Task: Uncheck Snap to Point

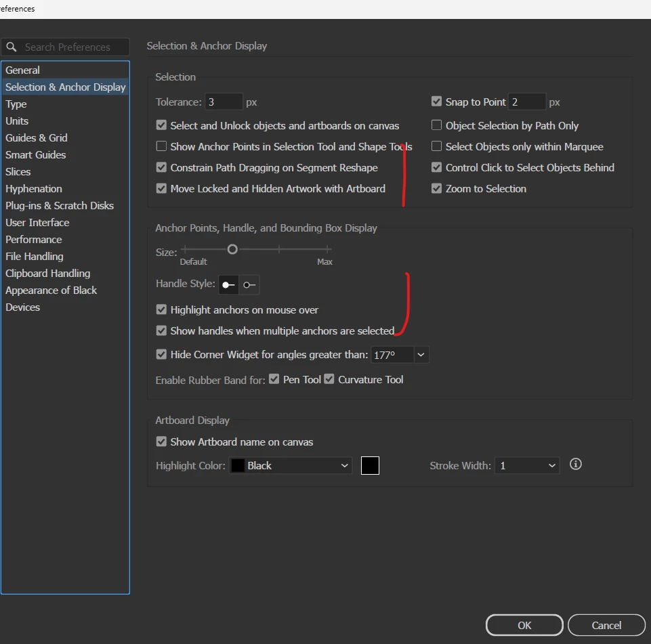Action: [x=436, y=102]
